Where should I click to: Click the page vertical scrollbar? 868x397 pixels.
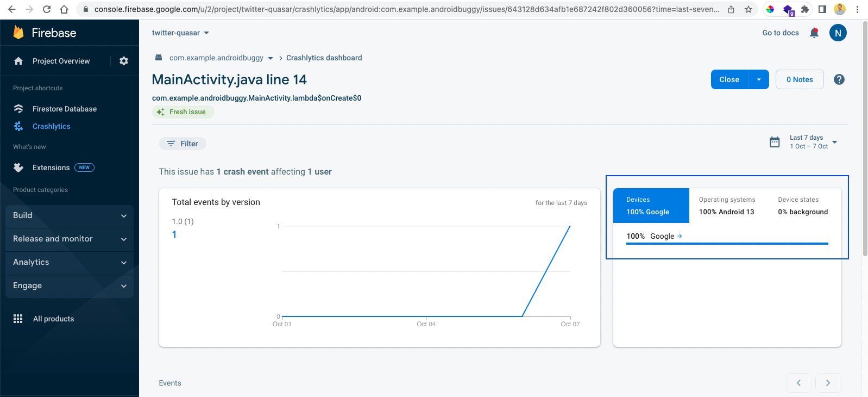(x=865, y=139)
